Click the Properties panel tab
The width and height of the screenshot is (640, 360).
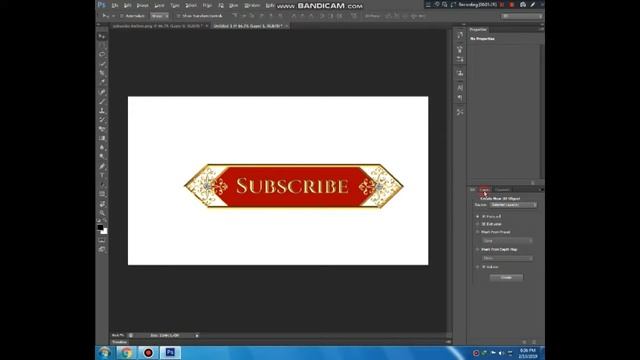click(x=478, y=29)
